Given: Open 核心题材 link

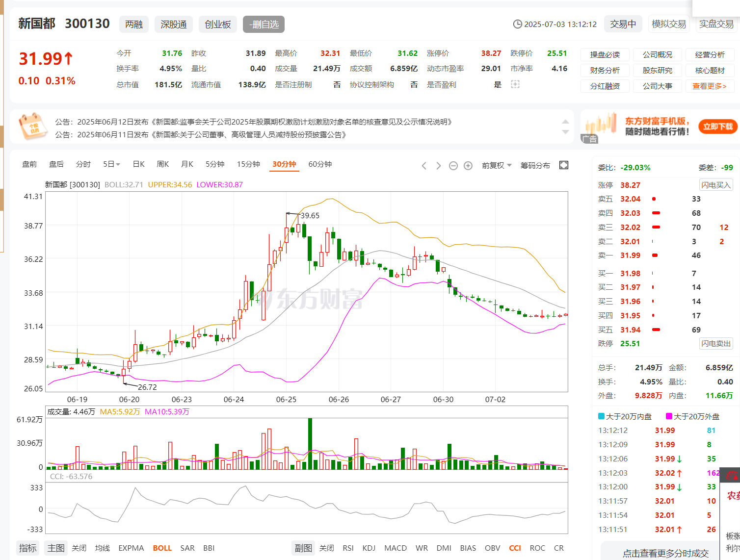Looking at the screenshot, I should click(x=710, y=71).
